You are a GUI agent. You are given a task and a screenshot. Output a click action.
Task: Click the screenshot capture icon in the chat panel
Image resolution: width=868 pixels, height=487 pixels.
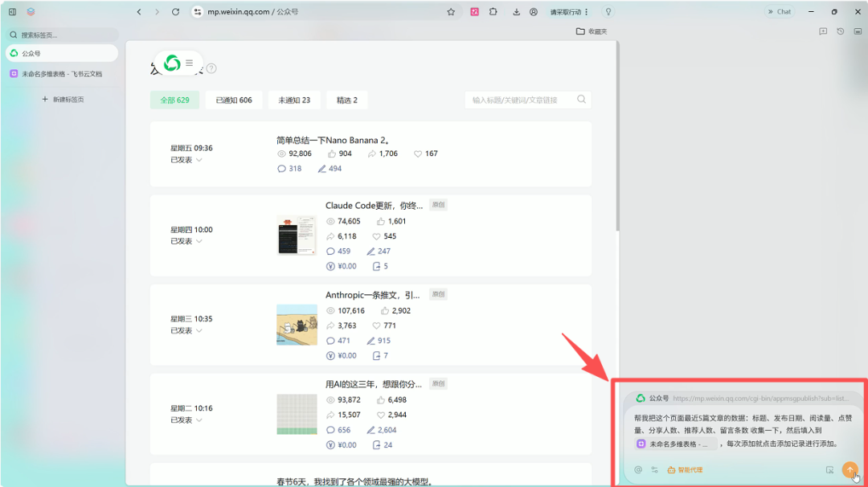(829, 469)
